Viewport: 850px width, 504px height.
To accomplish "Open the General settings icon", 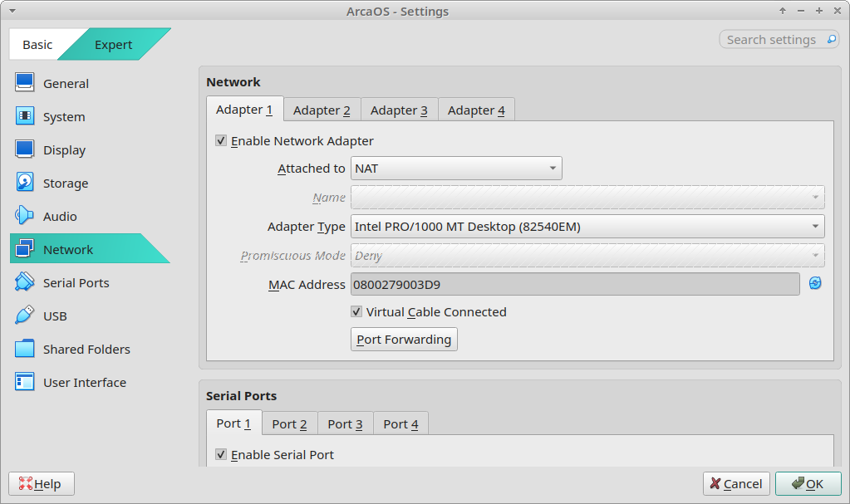I will pyautogui.click(x=24, y=83).
